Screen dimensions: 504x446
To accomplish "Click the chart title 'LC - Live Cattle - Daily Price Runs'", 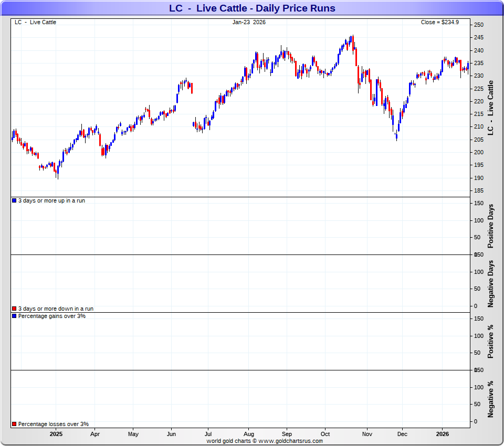I will [252, 8].
